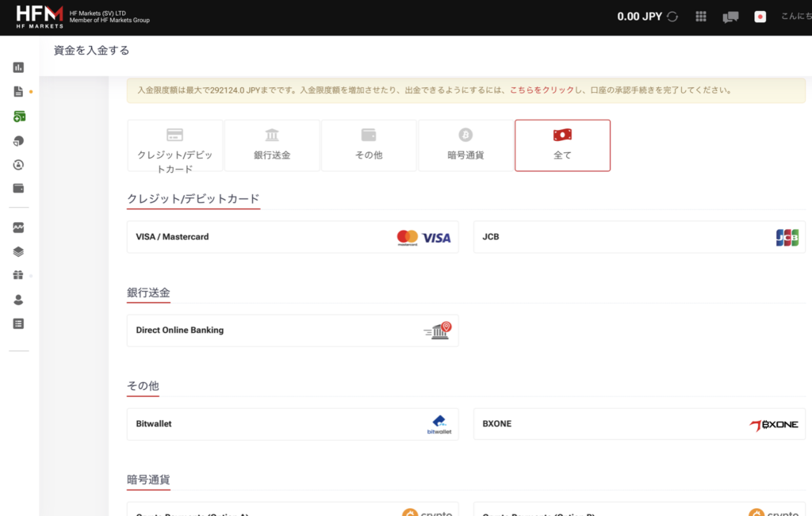Open the list sidebar icon
This screenshot has height=516, width=812.
18,323
